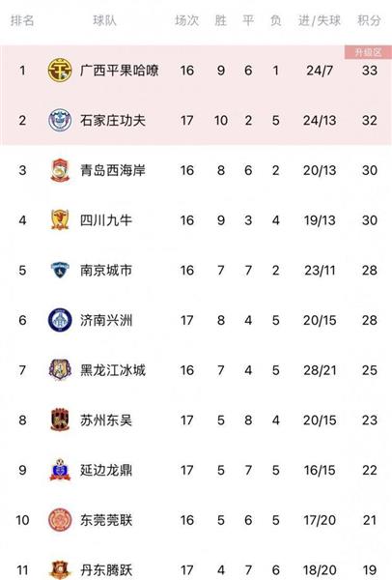Image resolution: width=392 pixels, height=580 pixels.
Task: Click the 排名 column header
Action: 22,20
